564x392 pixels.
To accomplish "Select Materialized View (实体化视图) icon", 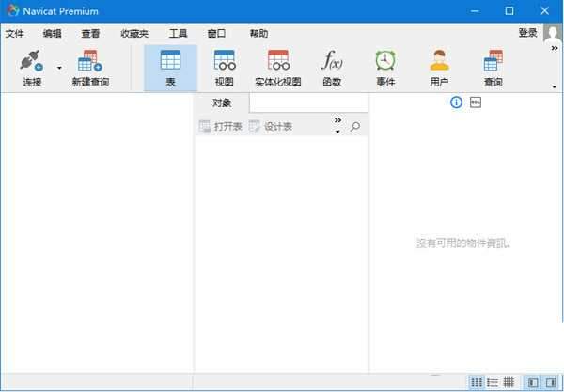I will [x=277, y=64].
